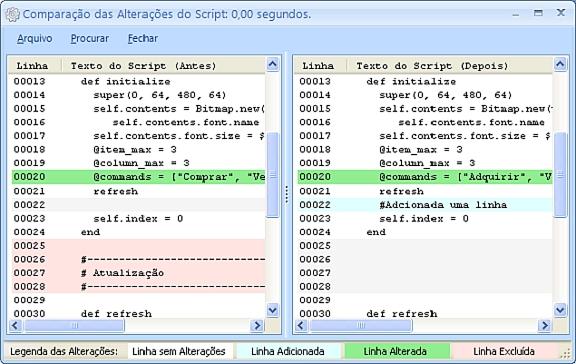Click the gear icon in the title bar
The image size is (576, 364).
[12, 15]
